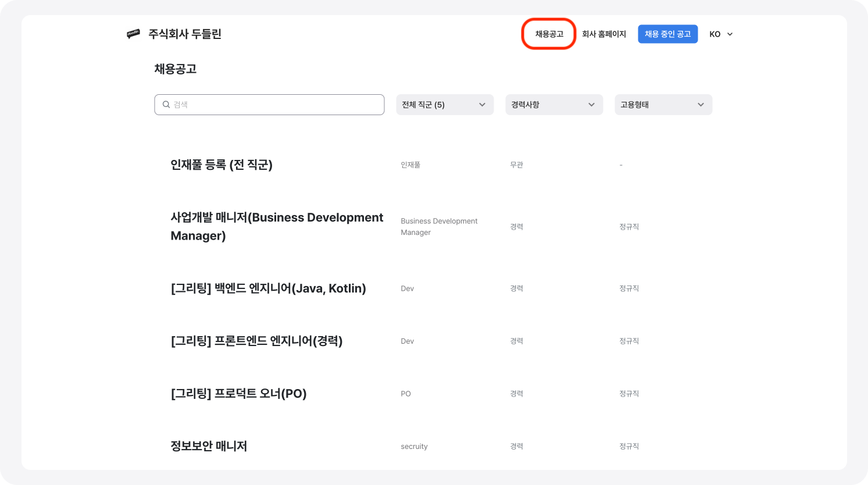Open the 인재풀 등록 (전 직군) posting

click(222, 165)
